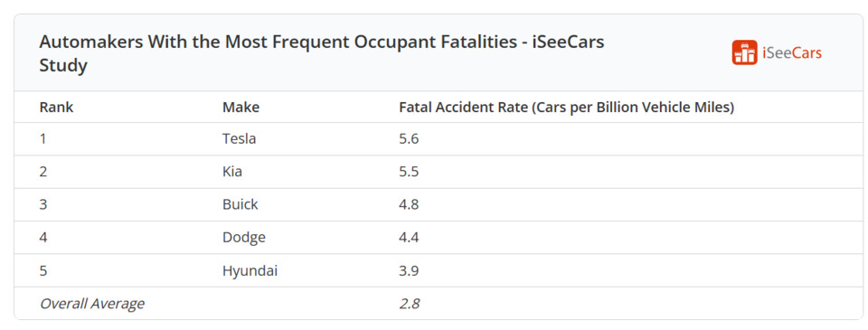868x330 pixels.
Task: Click the 2.8 overall average value
Action: tap(409, 304)
